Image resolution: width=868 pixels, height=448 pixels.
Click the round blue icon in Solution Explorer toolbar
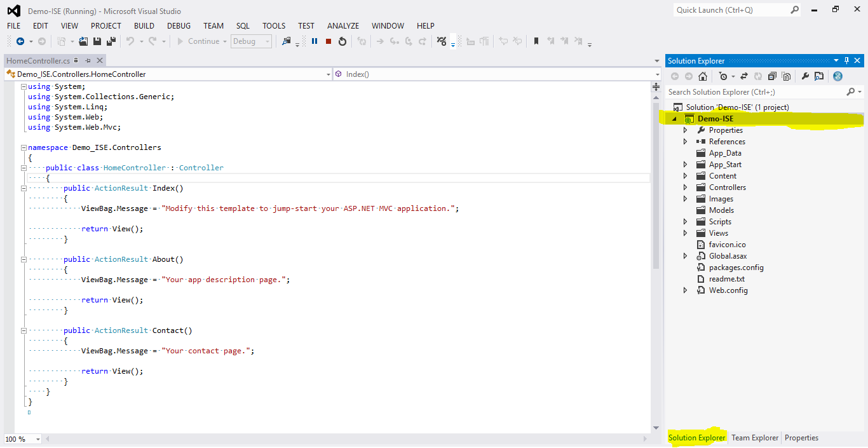point(837,76)
